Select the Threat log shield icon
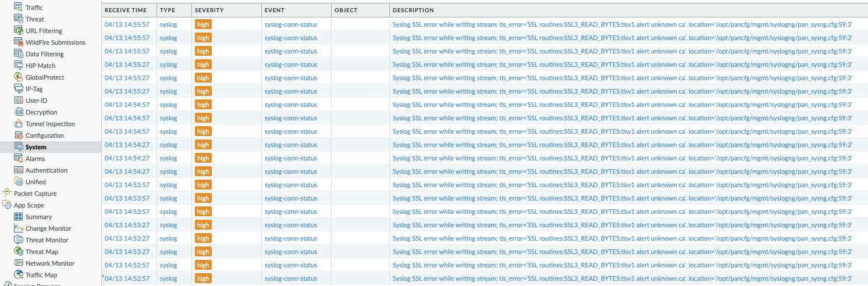The height and width of the screenshot is (286, 868). pyautogui.click(x=18, y=19)
